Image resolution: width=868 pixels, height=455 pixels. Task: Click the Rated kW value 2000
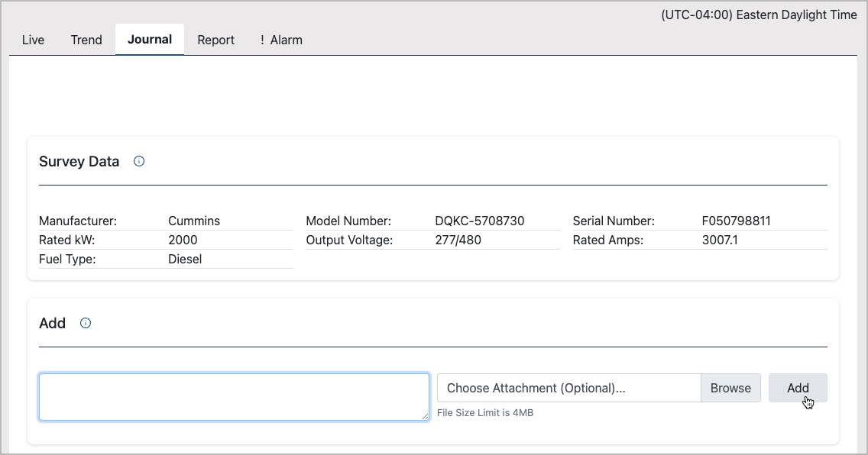click(x=183, y=240)
